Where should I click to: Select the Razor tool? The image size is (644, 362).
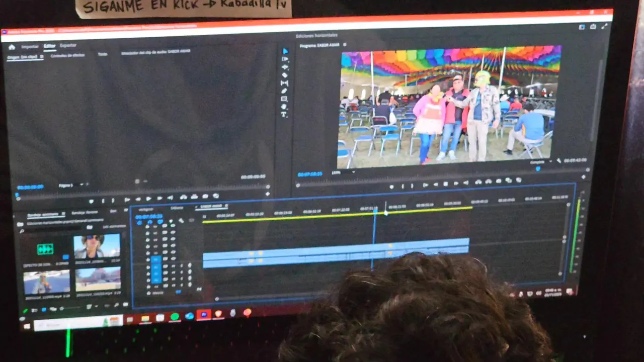285,75
